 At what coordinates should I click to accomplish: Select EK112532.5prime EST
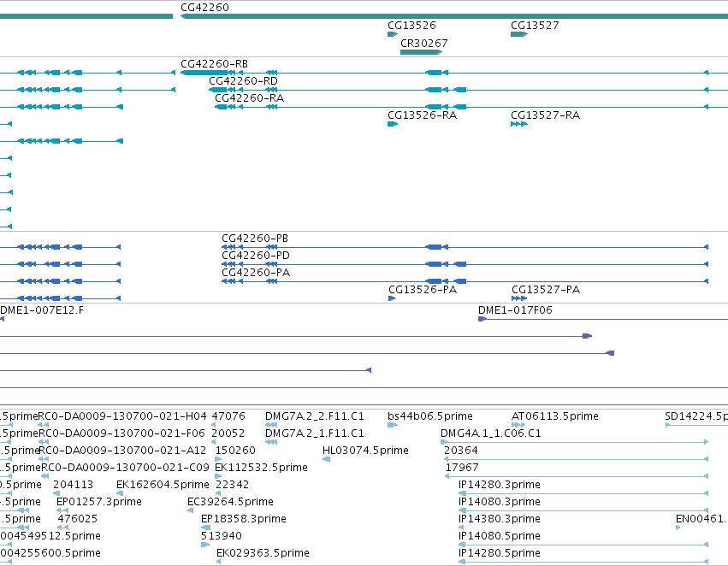pyautogui.click(x=261, y=469)
